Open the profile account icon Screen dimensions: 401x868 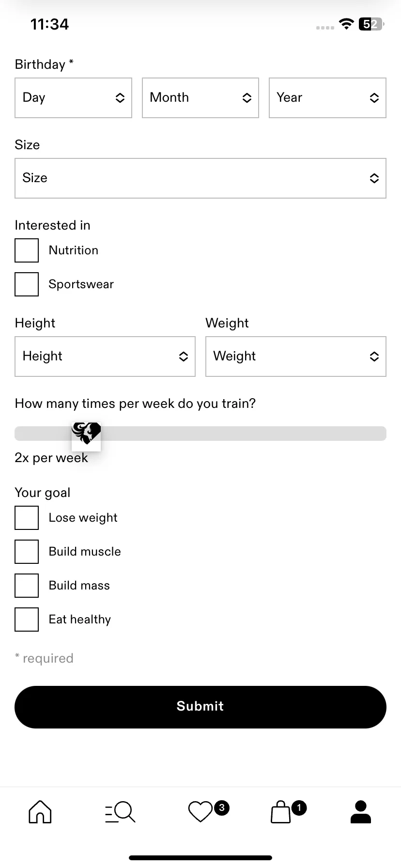tap(360, 812)
